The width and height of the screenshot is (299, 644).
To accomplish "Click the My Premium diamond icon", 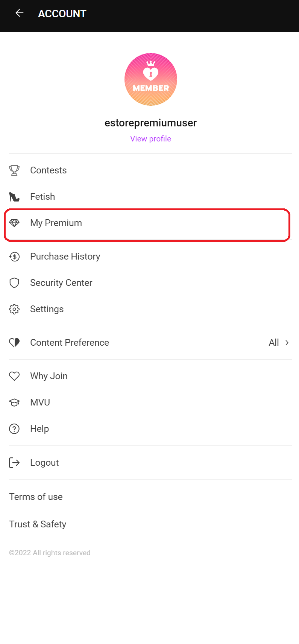I will point(14,223).
